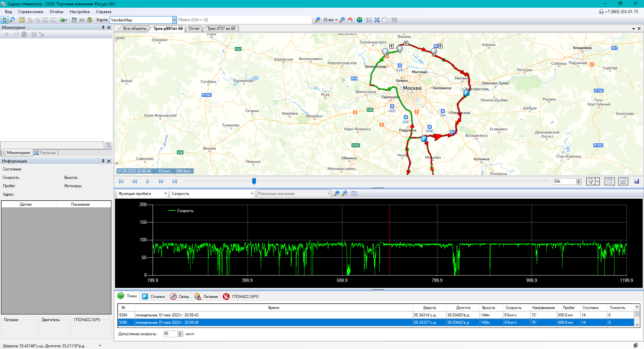
Task: Select the hand pan tool
Action: coord(4,20)
